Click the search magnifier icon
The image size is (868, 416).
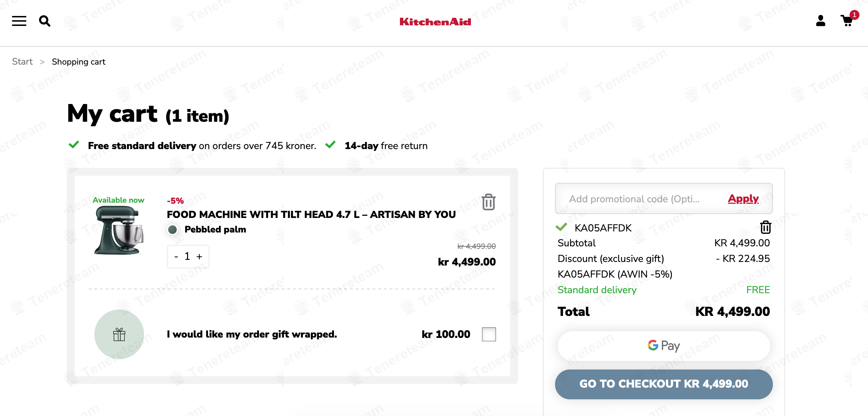(45, 21)
